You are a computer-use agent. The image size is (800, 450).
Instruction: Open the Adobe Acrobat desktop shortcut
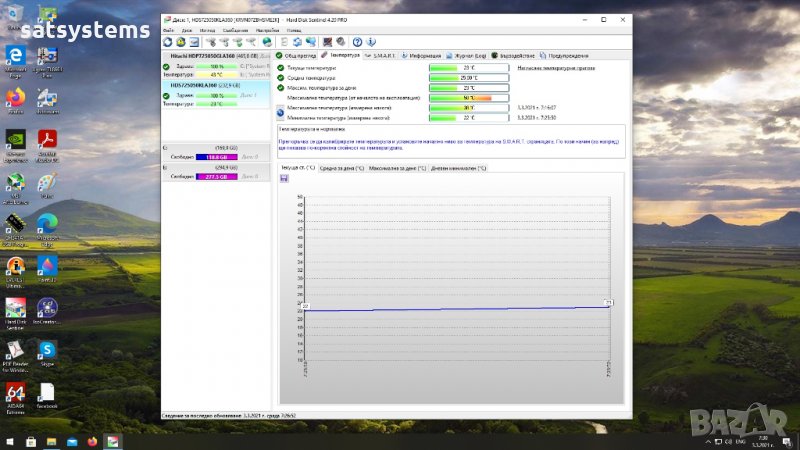pos(47,139)
